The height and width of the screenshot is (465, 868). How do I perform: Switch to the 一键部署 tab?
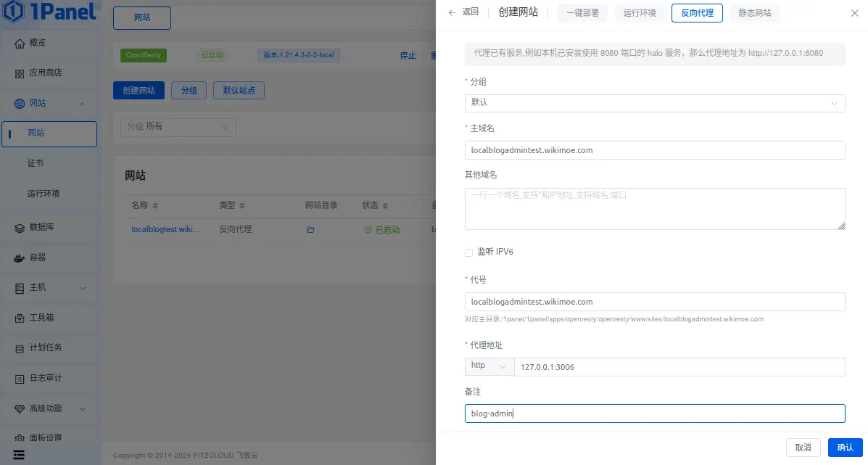(582, 12)
